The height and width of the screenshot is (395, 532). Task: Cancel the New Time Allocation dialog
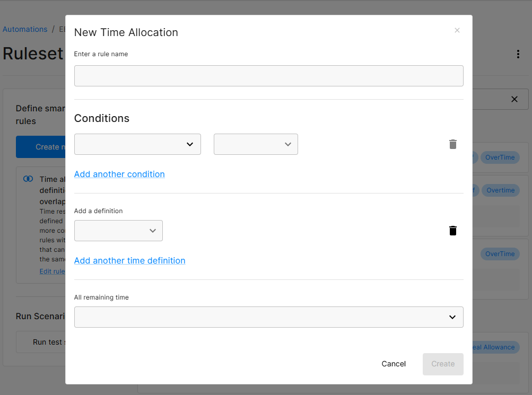pyautogui.click(x=393, y=364)
